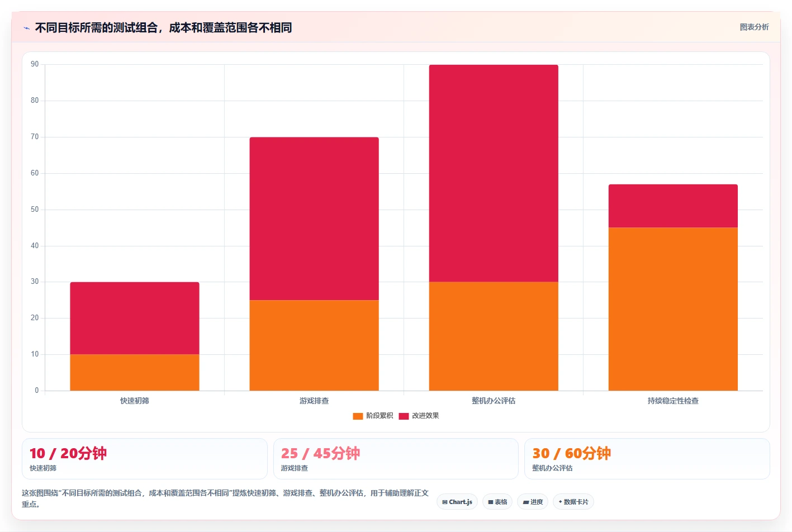Click the red 整机办公评估 bar segment
The image size is (792, 532).
[494, 173]
